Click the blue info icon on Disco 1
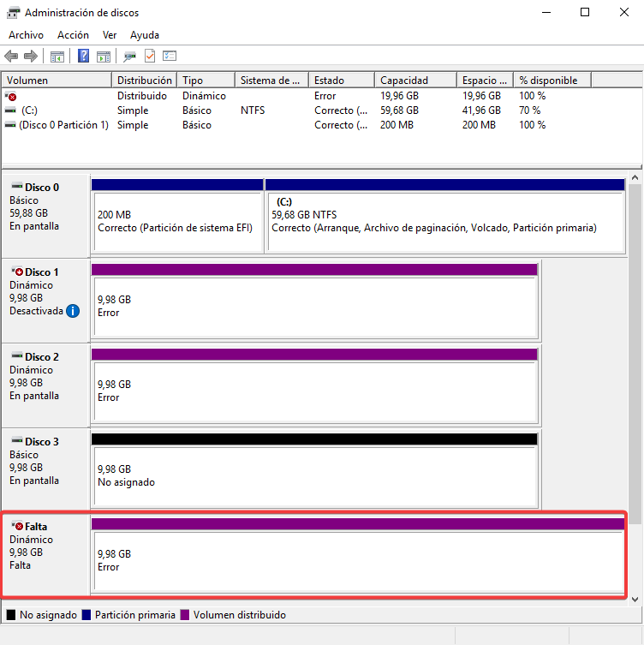Screen dimensions: 644x645 tap(73, 311)
